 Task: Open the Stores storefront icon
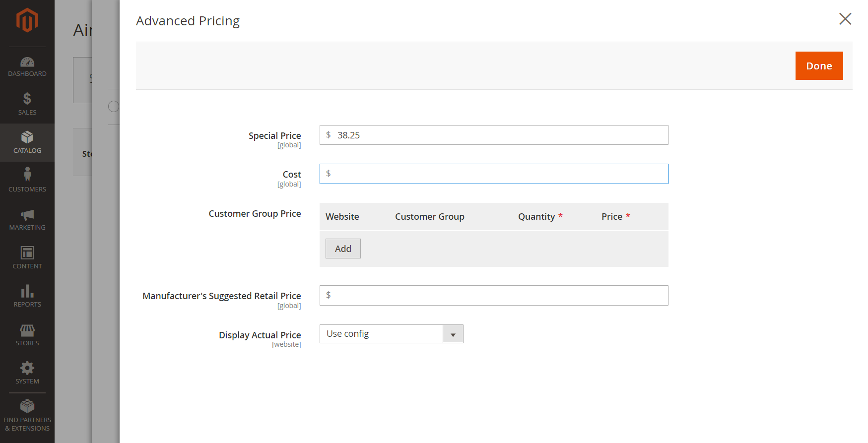coord(27,330)
